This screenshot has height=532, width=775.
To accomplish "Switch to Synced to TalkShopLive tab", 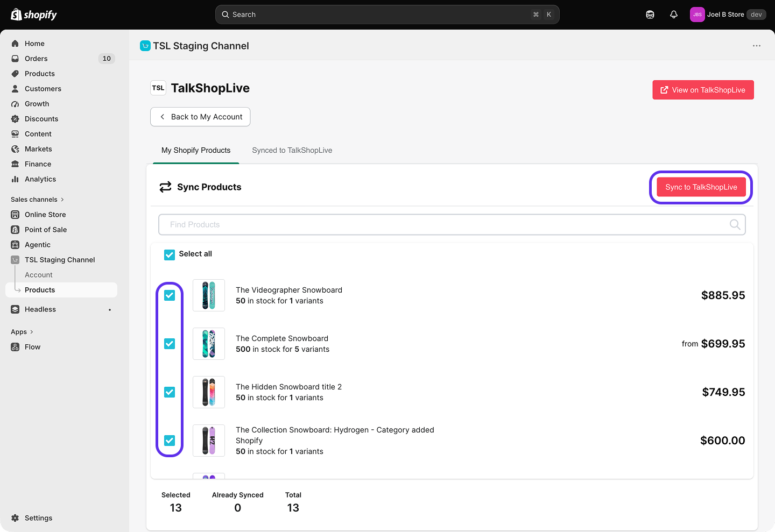I will (x=292, y=151).
